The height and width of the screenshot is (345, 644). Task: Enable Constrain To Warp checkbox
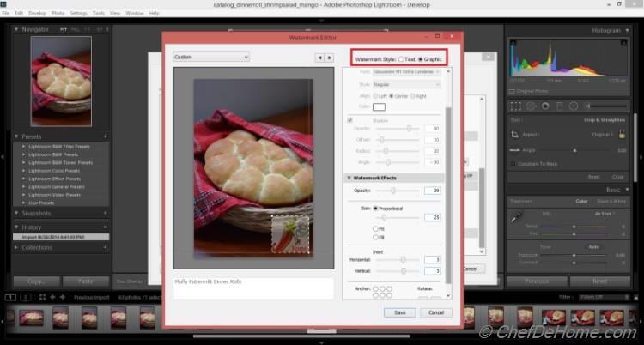(x=513, y=164)
